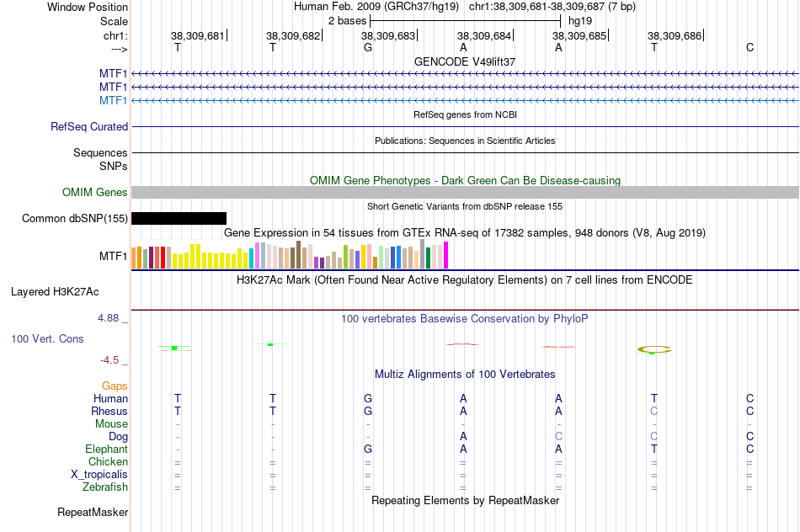Click the black Common dbSNP(155) variant bar
This screenshot has height=532, width=800.
[x=179, y=218]
